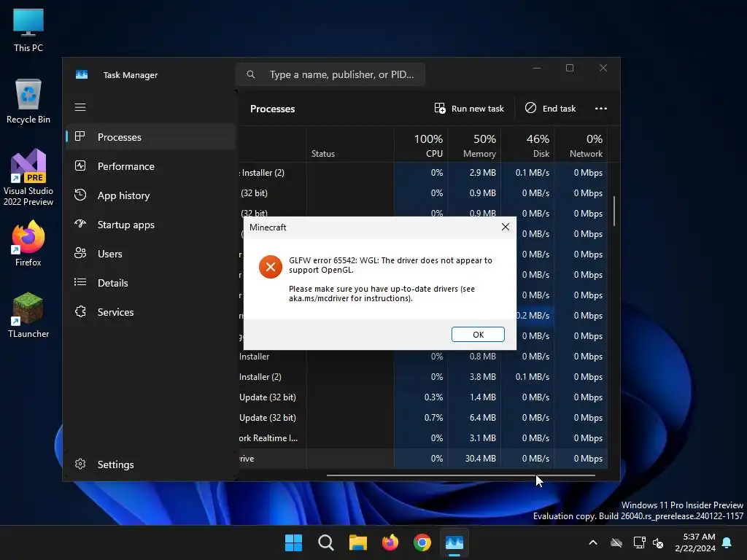Open the Services tab
The image size is (747, 560).
[150, 312]
